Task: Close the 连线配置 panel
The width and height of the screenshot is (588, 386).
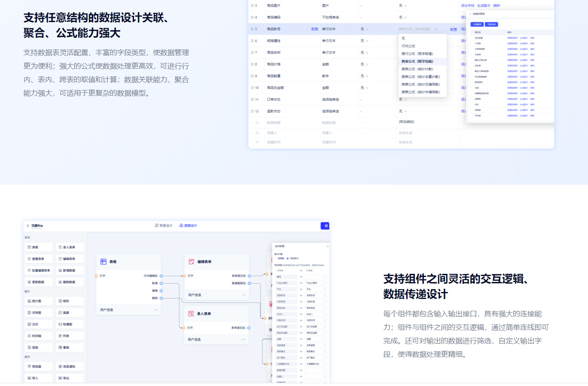Action: pos(328,246)
